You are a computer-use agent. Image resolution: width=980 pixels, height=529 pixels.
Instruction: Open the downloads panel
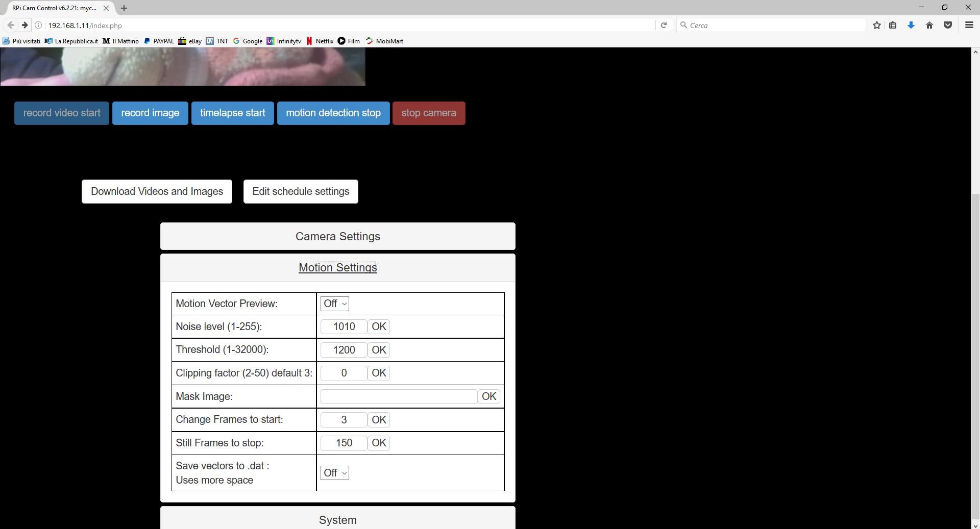pos(911,25)
